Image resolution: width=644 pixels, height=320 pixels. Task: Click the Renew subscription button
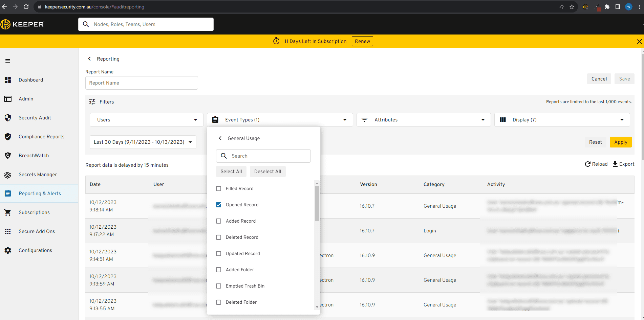click(x=362, y=41)
